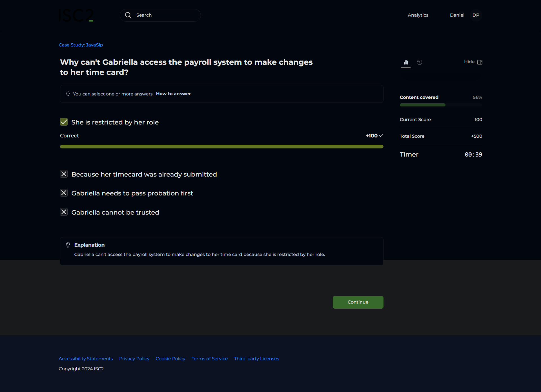Screen dimensions: 541x392
Task: Click the Explanation lightbulb icon
Action: tap(68, 245)
